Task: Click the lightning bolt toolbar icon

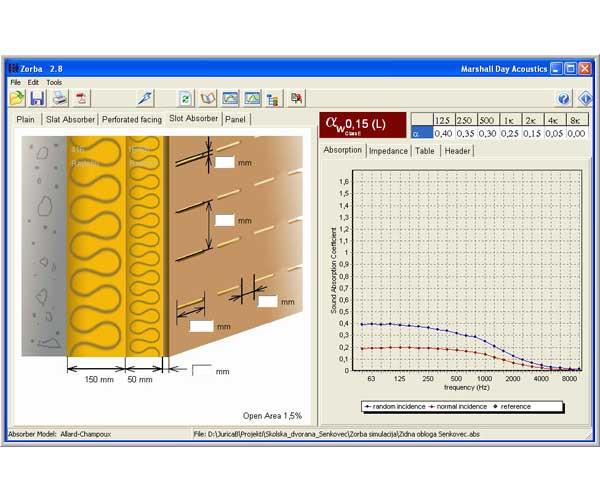Action: (x=145, y=98)
